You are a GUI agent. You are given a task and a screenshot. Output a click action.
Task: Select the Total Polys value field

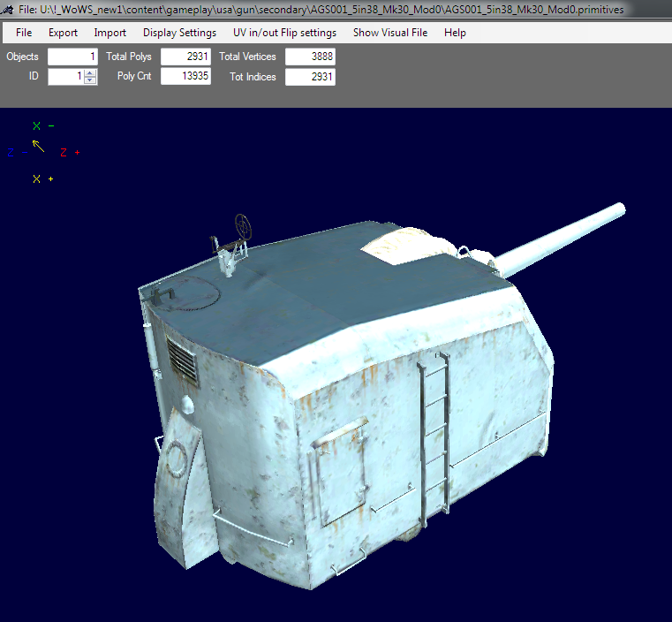[185, 57]
